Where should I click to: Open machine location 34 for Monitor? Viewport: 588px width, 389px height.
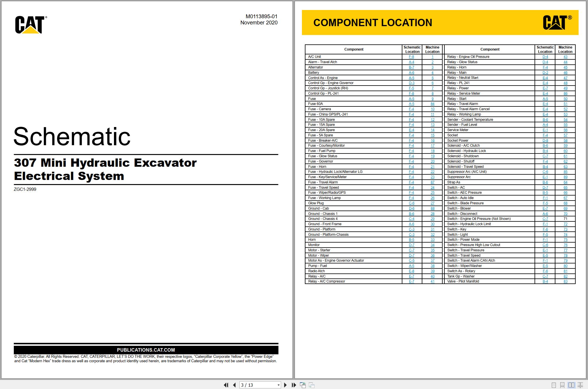(x=432, y=245)
